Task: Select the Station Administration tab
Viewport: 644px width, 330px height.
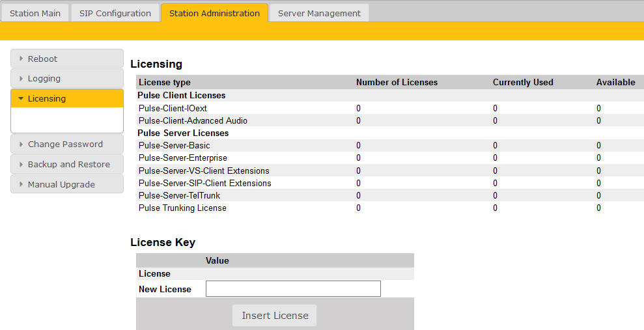Action: tap(214, 13)
